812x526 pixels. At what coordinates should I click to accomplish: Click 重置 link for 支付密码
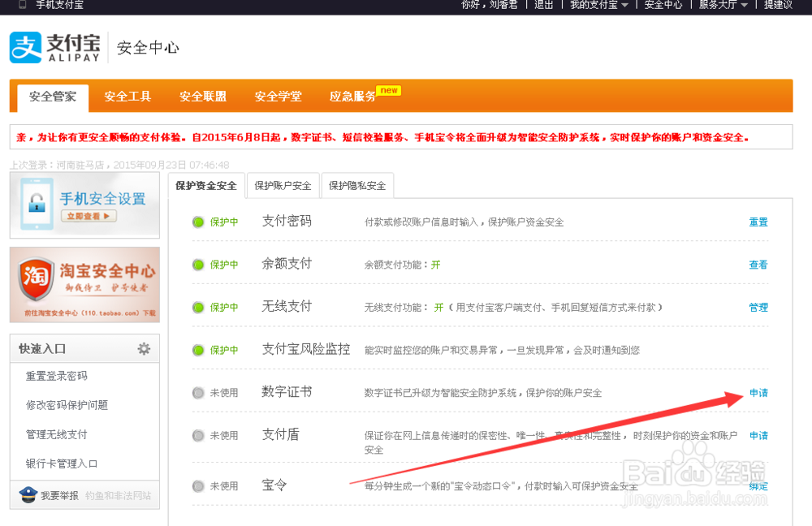[758, 222]
